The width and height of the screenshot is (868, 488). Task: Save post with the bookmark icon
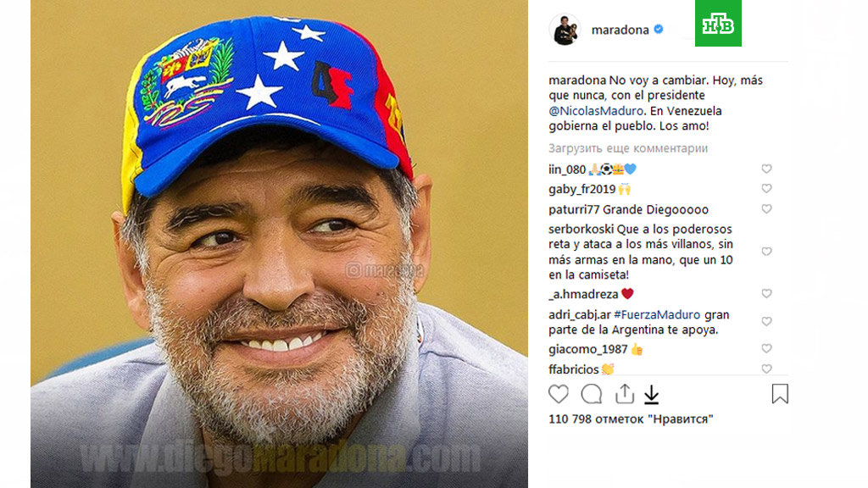pos(780,394)
